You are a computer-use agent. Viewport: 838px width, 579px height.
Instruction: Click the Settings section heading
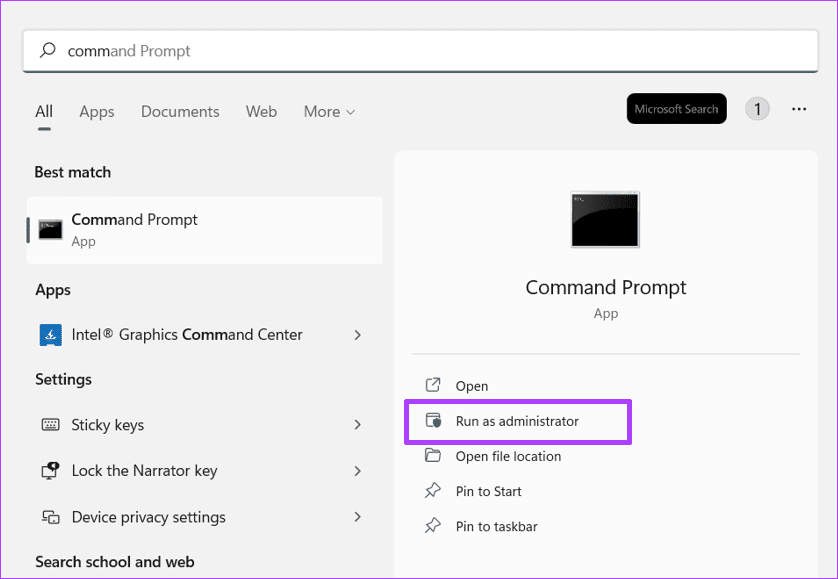point(64,380)
